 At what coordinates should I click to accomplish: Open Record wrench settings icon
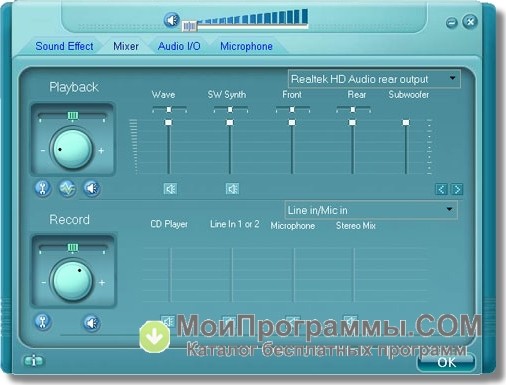click(x=43, y=322)
